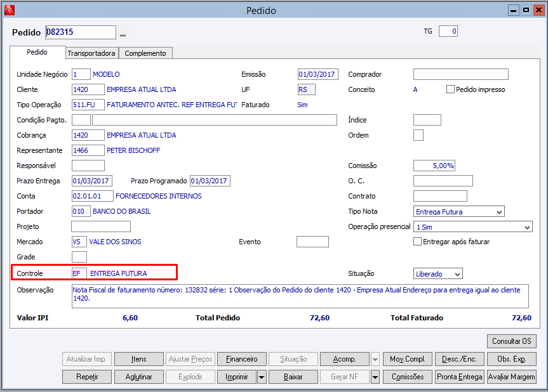Click the Repetir button

(87, 377)
